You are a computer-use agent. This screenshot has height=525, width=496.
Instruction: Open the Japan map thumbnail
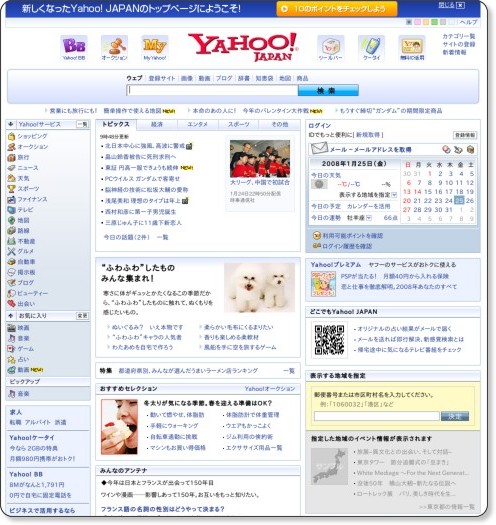pyautogui.click(x=329, y=467)
